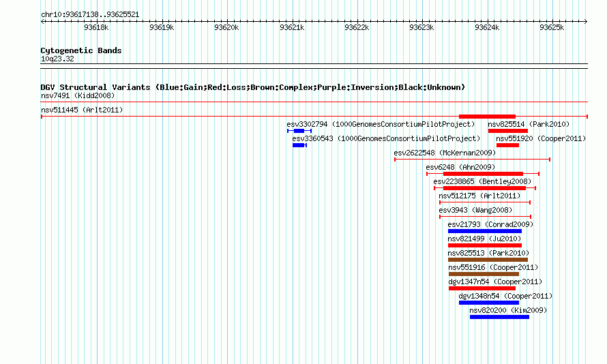Click the thin red line under esv3943
607x364 pixels.
485,217
